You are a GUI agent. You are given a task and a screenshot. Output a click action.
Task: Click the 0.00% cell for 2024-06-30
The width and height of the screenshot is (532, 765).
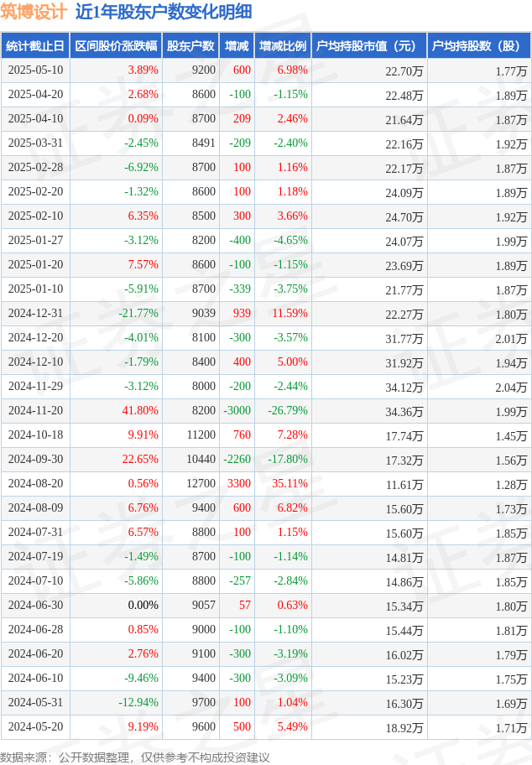click(143, 605)
